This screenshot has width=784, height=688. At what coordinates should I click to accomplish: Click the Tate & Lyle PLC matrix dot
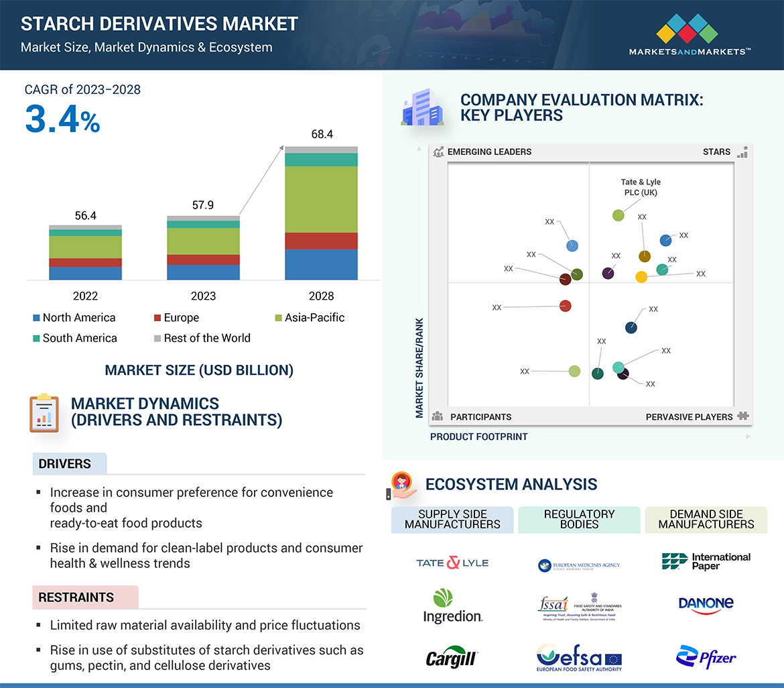[x=618, y=215]
